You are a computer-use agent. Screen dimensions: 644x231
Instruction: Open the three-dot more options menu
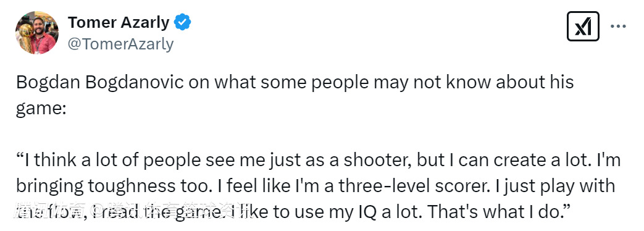(x=617, y=27)
